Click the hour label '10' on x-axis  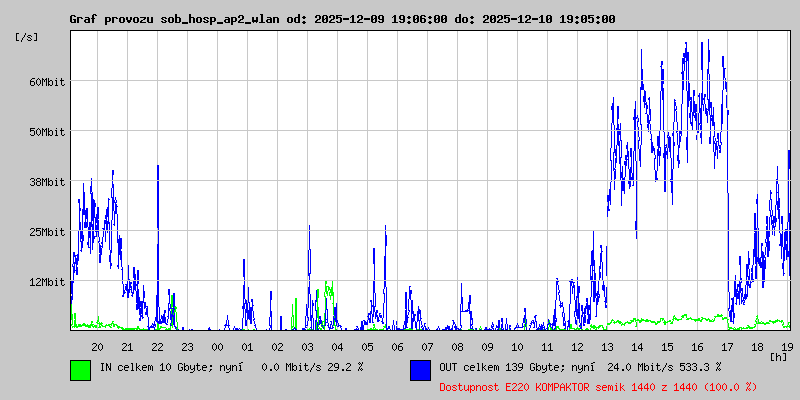pyautogui.click(x=517, y=347)
